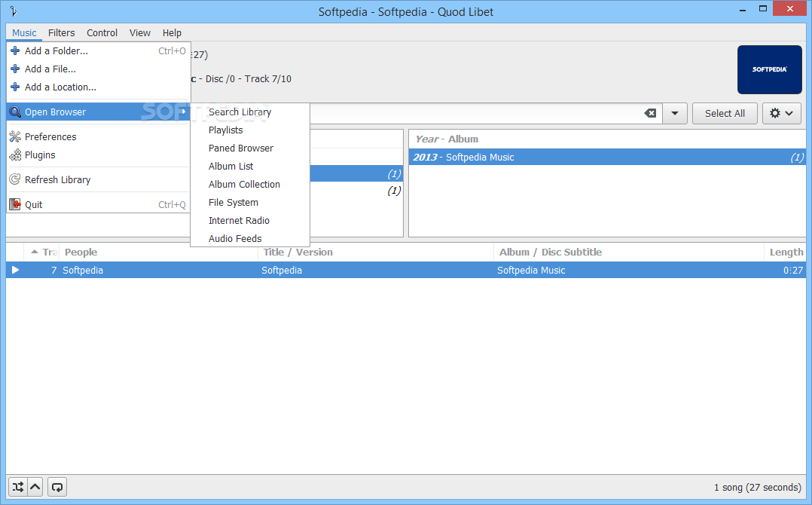This screenshot has height=505, width=812.
Task: Minimize the Quod Libet window
Action: (743, 9)
